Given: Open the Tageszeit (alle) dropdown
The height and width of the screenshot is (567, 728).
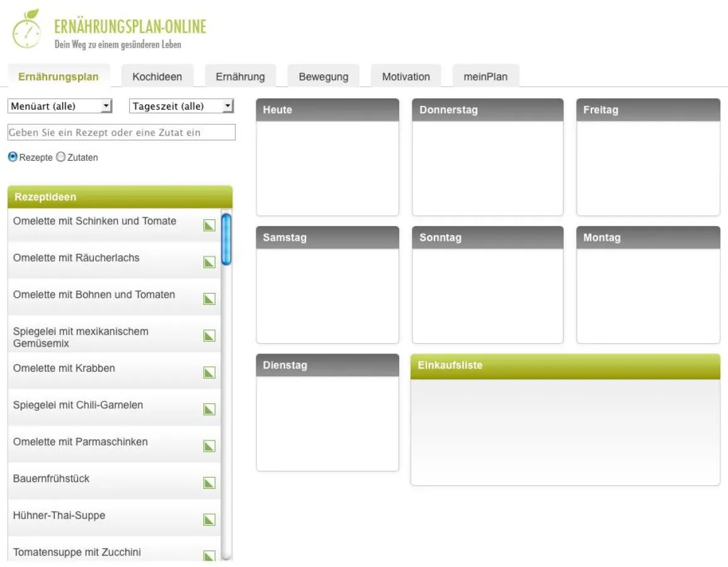Looking at the screenshot, I should (181, 106).
